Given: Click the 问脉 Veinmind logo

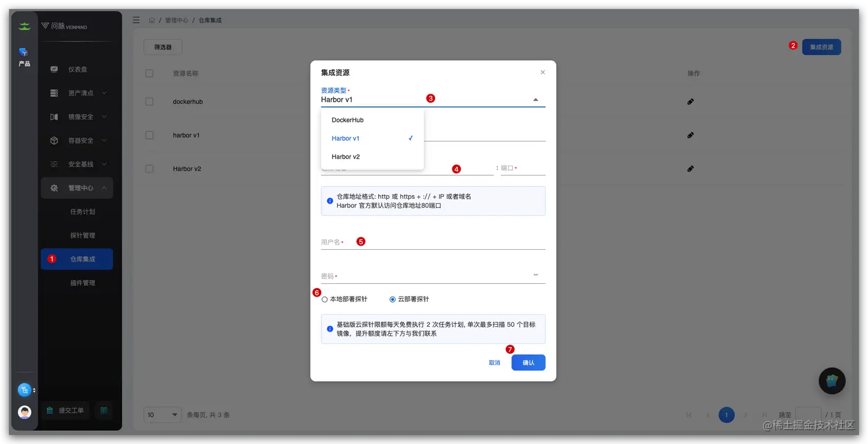Looking at the screenshot, I should (x=64, y=26).
